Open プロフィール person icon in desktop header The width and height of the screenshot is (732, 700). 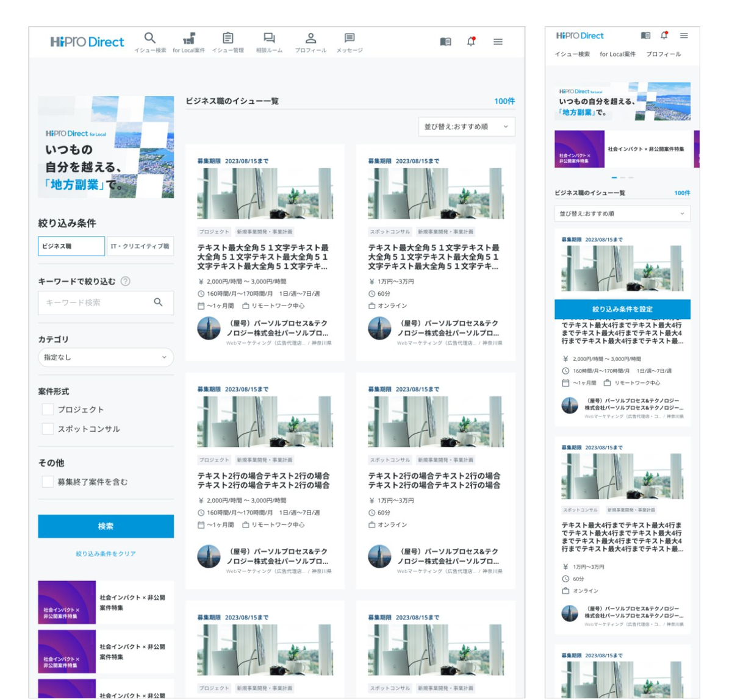click(x=310, y=38)
